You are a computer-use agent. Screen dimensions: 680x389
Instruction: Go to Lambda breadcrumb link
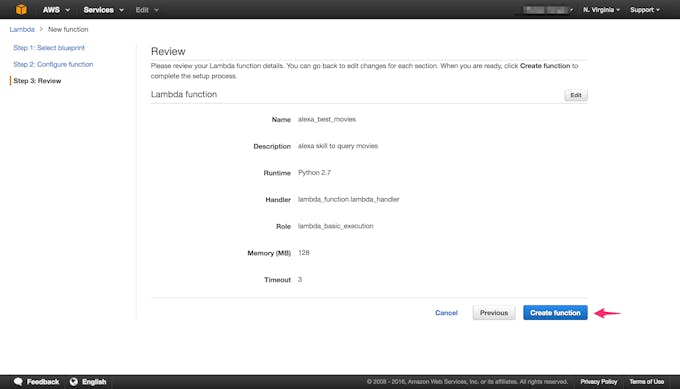22,29
